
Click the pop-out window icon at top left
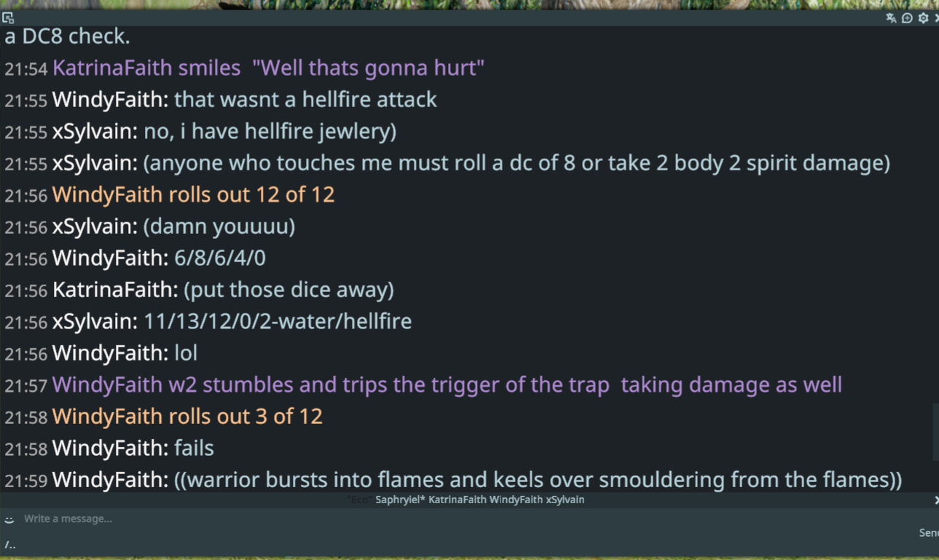pyautogui.click(x=8, y=18)
